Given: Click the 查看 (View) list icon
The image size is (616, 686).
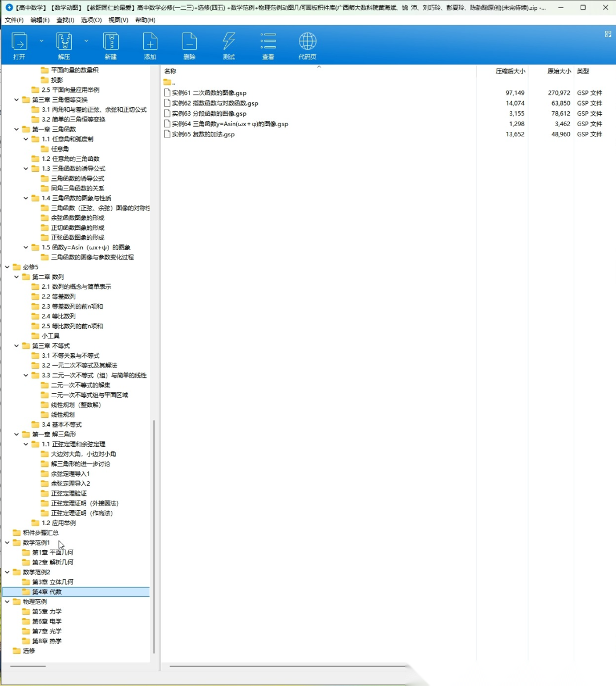Looking at the screenshot, I should click(268, 46).
